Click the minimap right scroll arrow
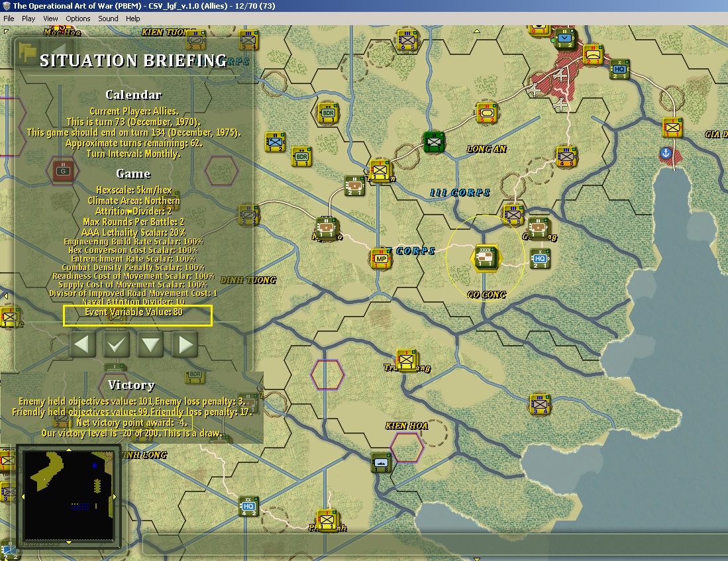728x561 pixels. click(x=115, y=497)
